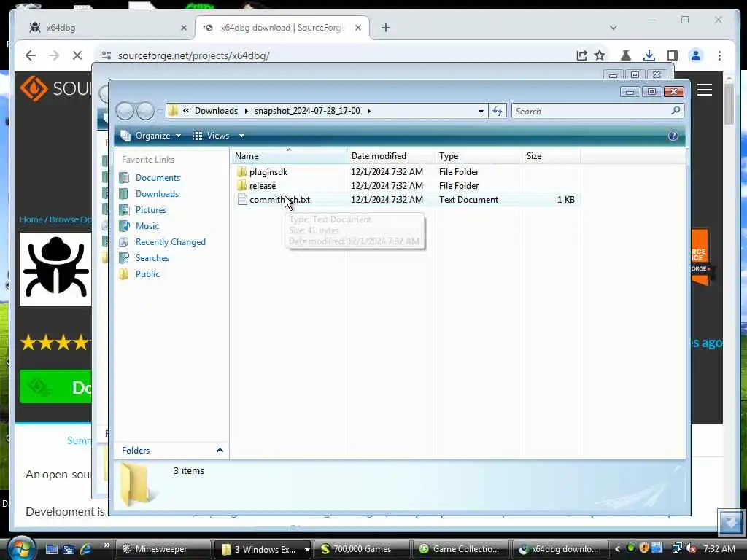Screen dimensions: 747x560
Task: Close the SourceForge browser tab
Action: tap(358, 28)
